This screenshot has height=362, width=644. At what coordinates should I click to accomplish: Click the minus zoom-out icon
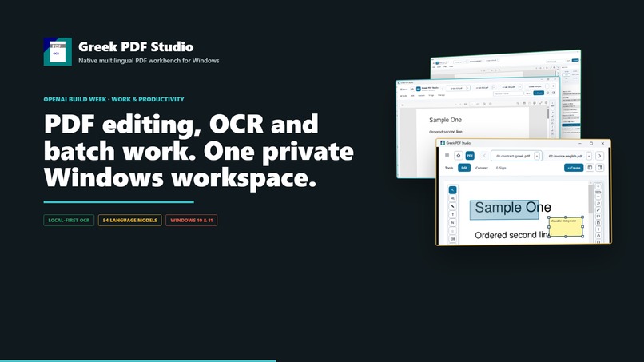click(598, 197)
